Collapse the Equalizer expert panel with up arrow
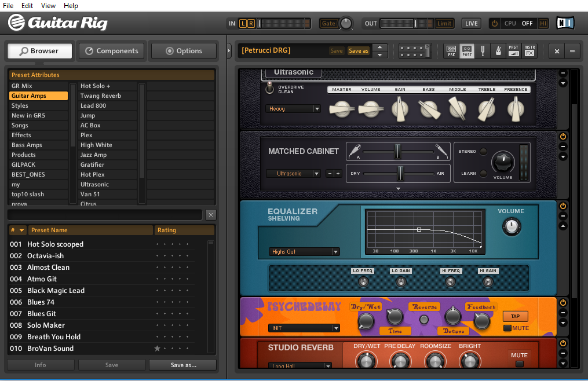The height and width of the screenshot is (381, 588). point(563,226)
